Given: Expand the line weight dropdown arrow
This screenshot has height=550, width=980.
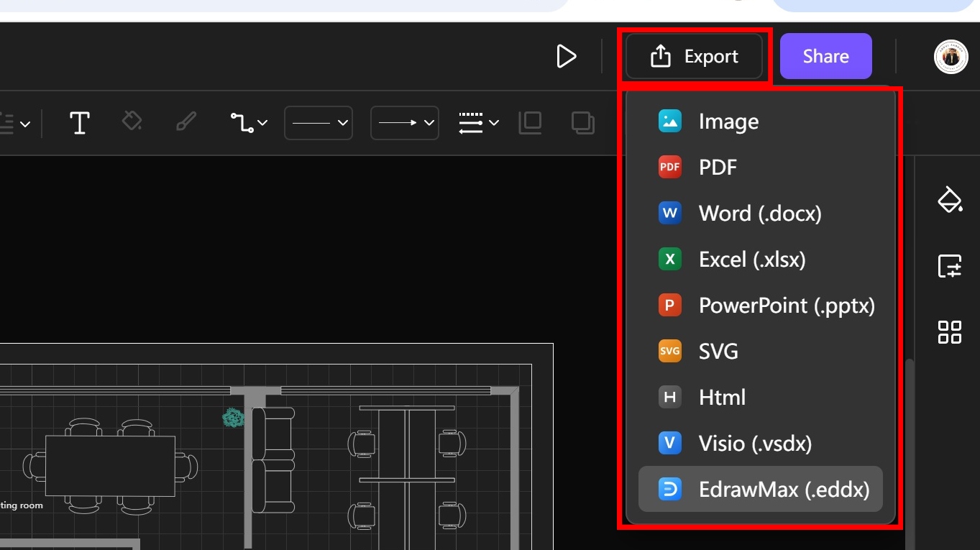Looking at the screenshot, I should click(x=494, y=123).
